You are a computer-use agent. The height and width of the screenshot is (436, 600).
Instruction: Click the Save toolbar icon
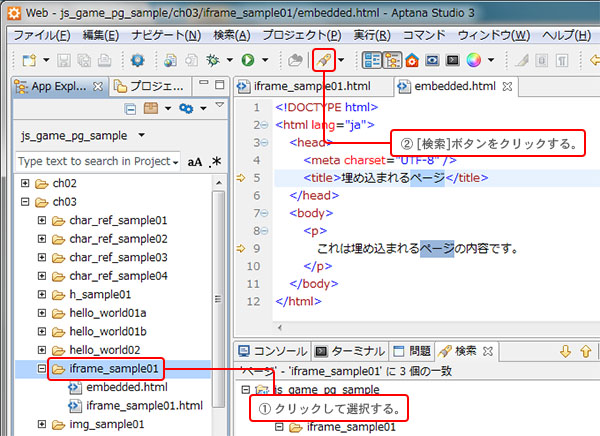(64, 60)
